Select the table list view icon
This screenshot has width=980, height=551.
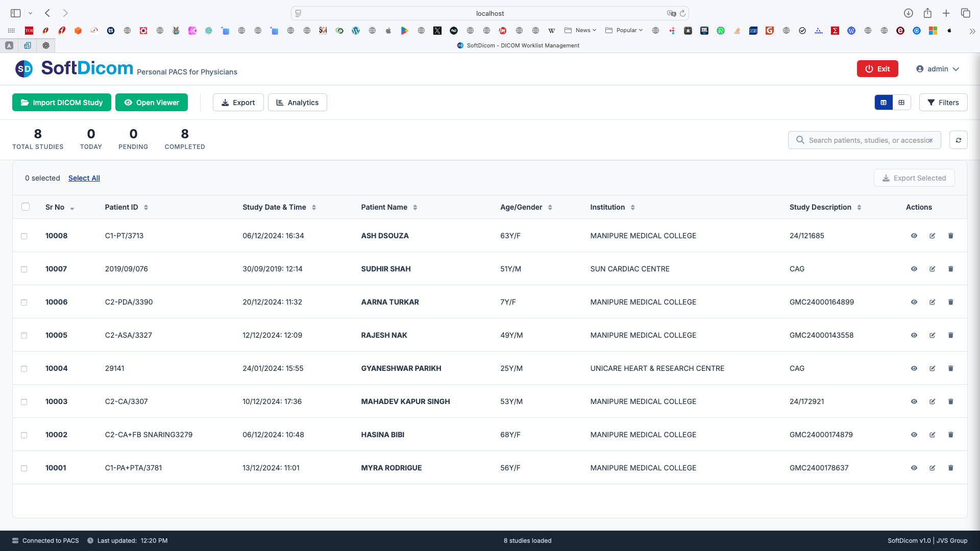click(884, 103)
